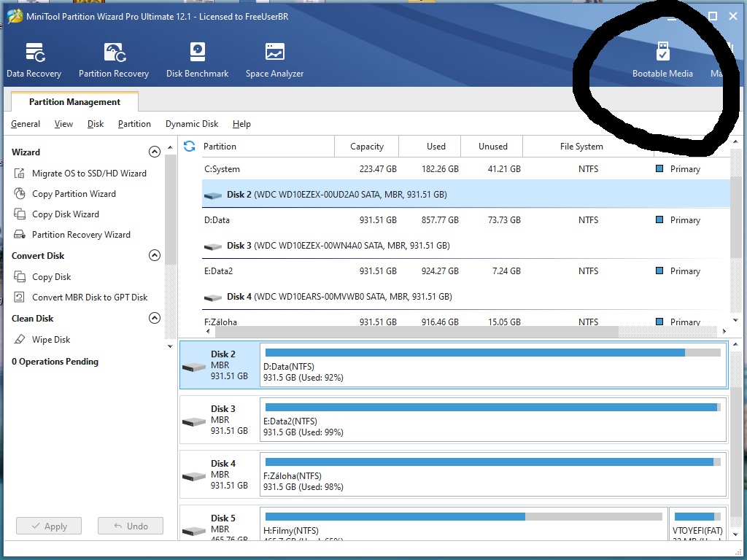Open the Data Recovery tool

pyautogui.click(x=34, y=60)
